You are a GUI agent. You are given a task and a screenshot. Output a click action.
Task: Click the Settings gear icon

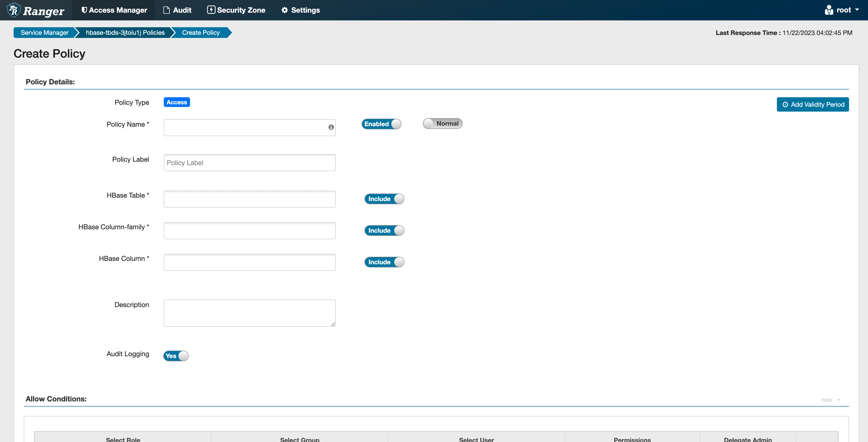(285, 10)
